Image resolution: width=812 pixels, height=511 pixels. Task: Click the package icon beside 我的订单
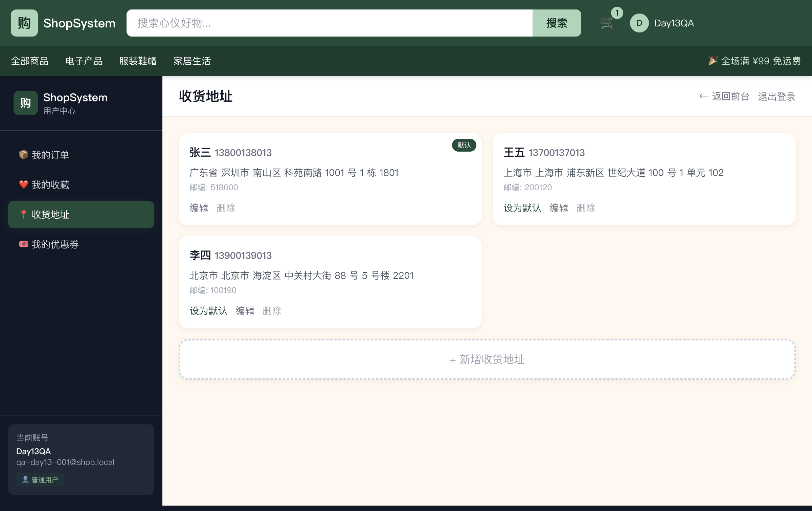[24, 155]
